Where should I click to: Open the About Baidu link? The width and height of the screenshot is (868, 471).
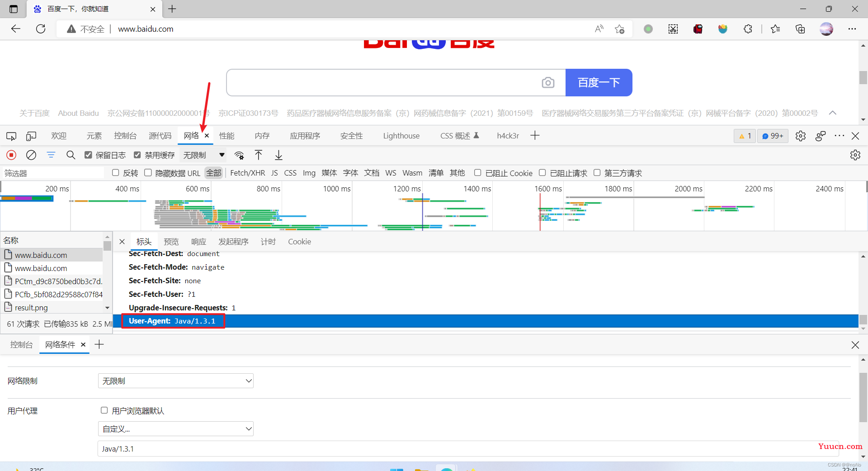click(78, 113)
